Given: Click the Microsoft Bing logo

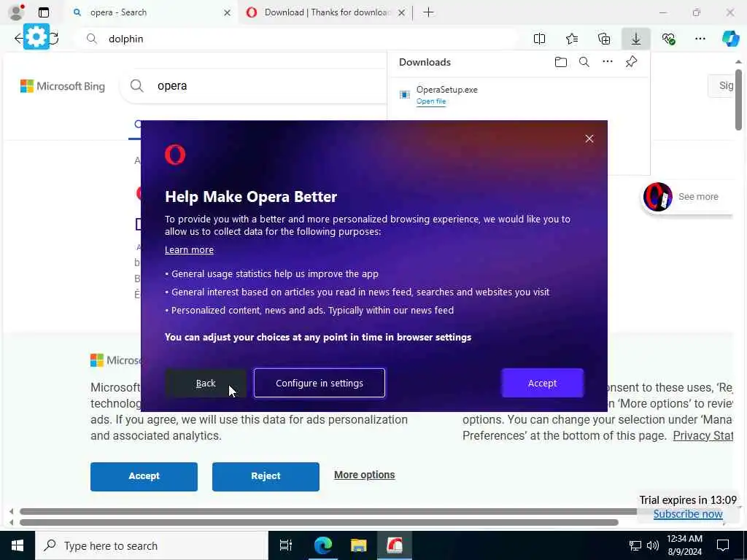Looking at the screenshot, I should tap(63, 86).
